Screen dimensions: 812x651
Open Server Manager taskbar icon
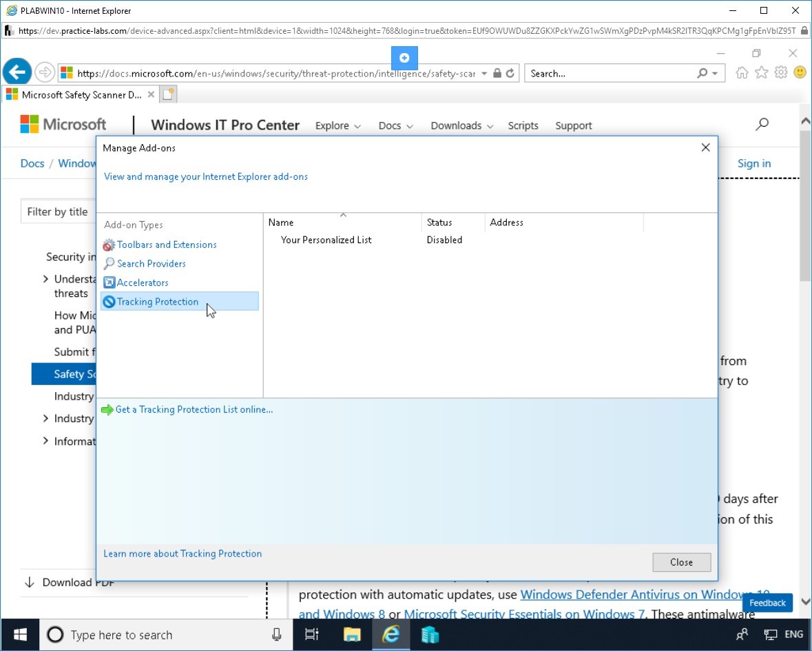pyautogui.click(x=430, y=634)
